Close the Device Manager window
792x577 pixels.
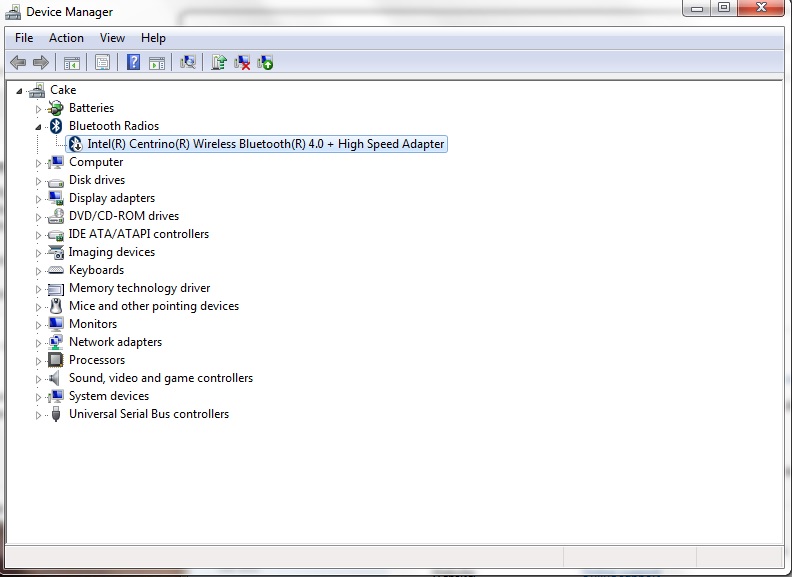tap(761, 8)
